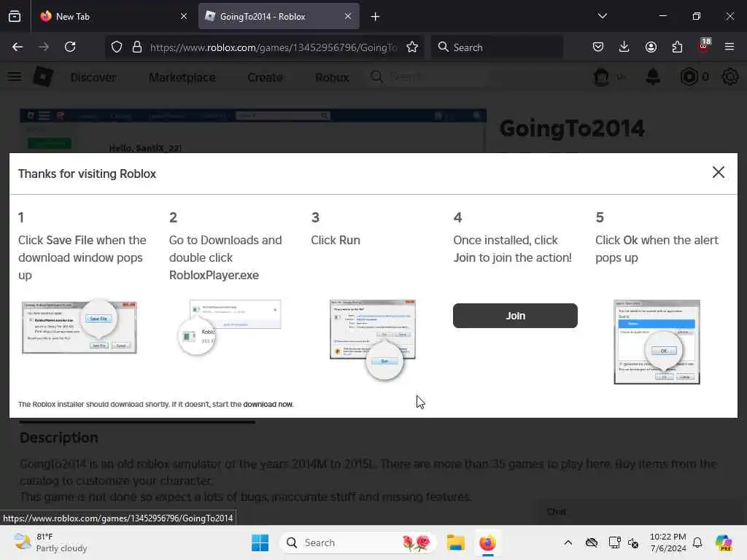The width and height of the screenshot is (747, 560).
Task: Click the taskbar Search box
Action: 358,542
